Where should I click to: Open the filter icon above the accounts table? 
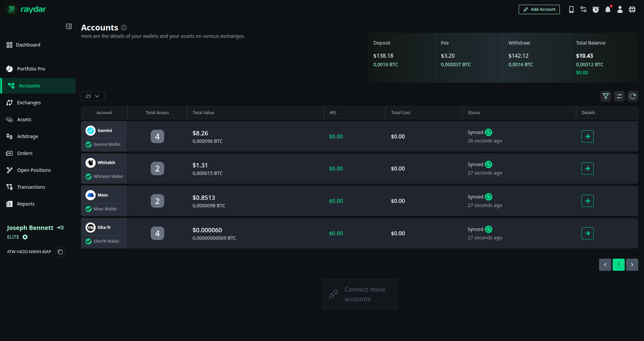(606, 97)
